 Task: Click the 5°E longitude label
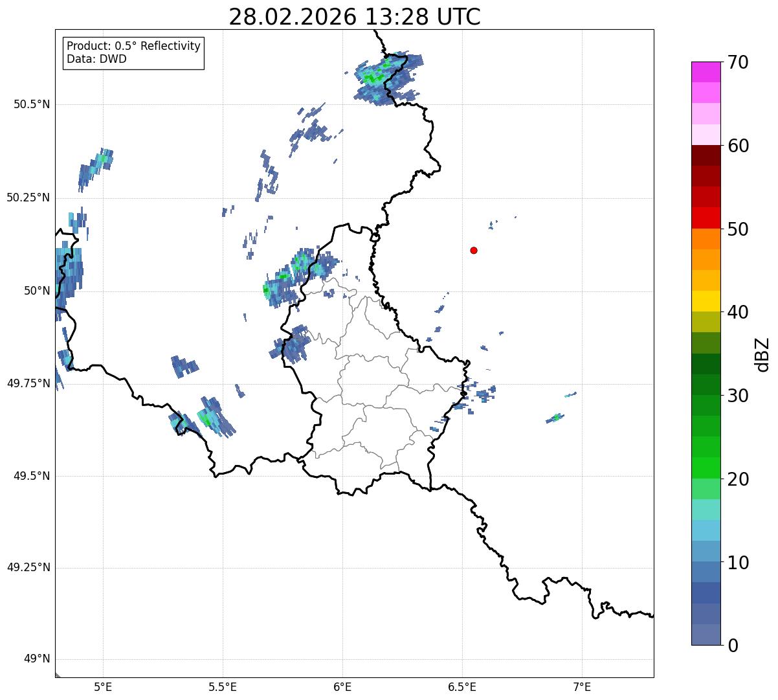point(103,686)
